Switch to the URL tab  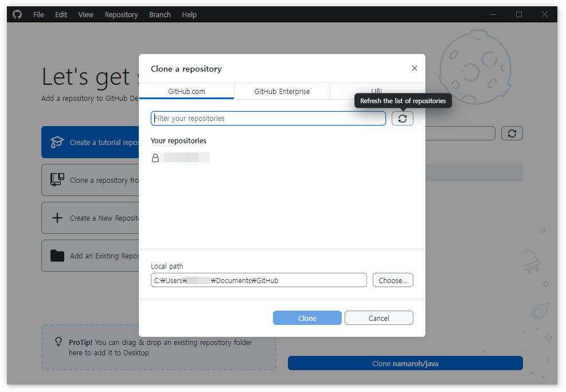[377, 90]
